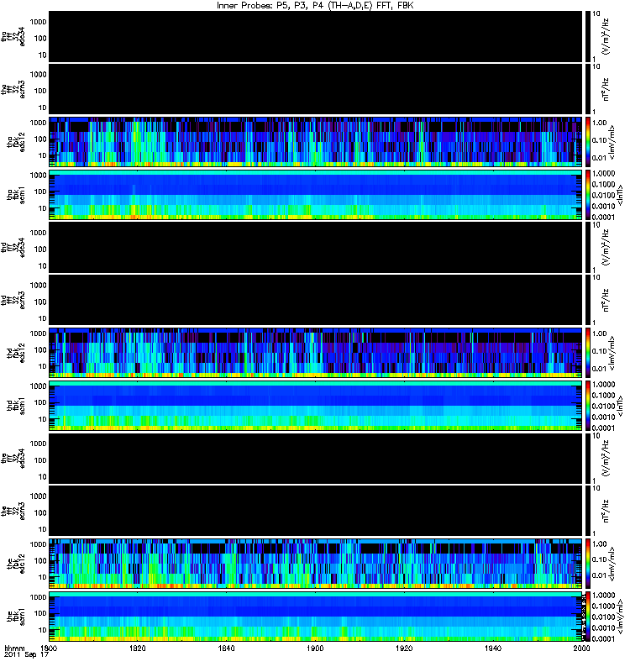Select the the fbk edc12 spectrogram panel
Image resolution: width=630 pixels, height=672 pixels.
pyautogui.click(x=316, y=564)
